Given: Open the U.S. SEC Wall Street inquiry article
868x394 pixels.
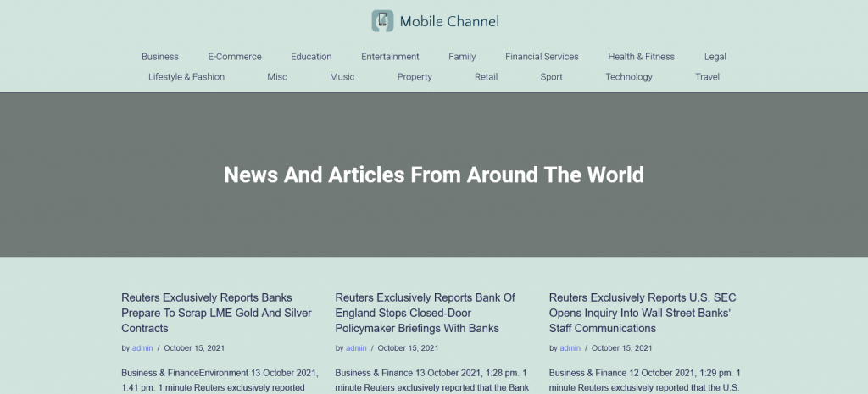Looking at the screenshot, I should [x=641, y=313].
